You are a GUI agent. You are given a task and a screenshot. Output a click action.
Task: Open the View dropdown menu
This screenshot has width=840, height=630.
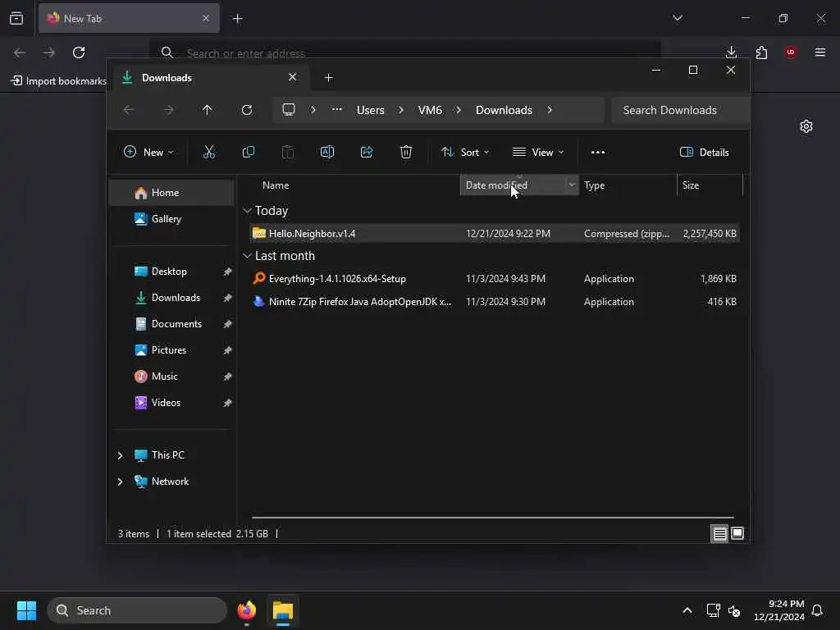[538, 152]
